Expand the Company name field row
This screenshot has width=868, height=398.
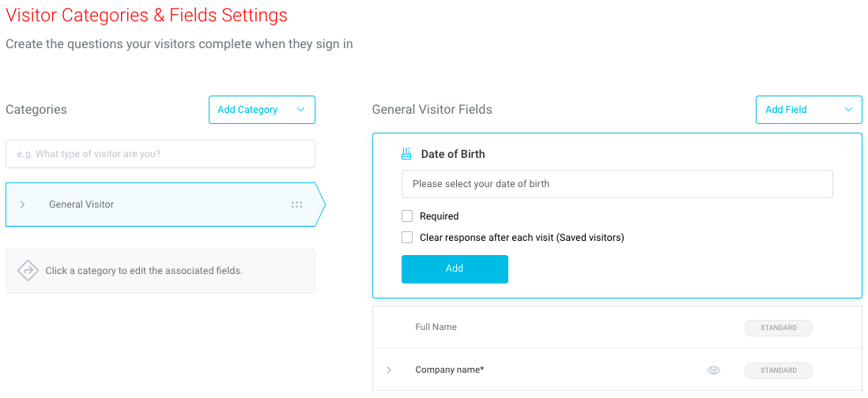pos(389,370)
